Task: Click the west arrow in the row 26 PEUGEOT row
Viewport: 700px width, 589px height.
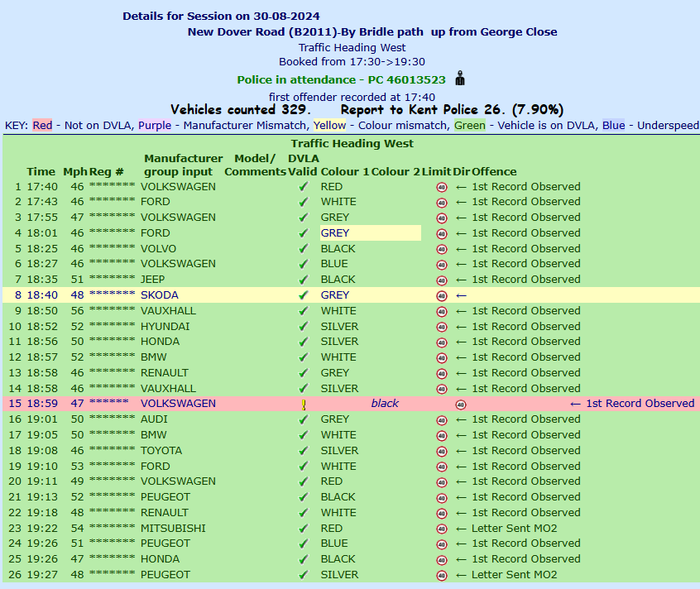Action: click(461, 575)
